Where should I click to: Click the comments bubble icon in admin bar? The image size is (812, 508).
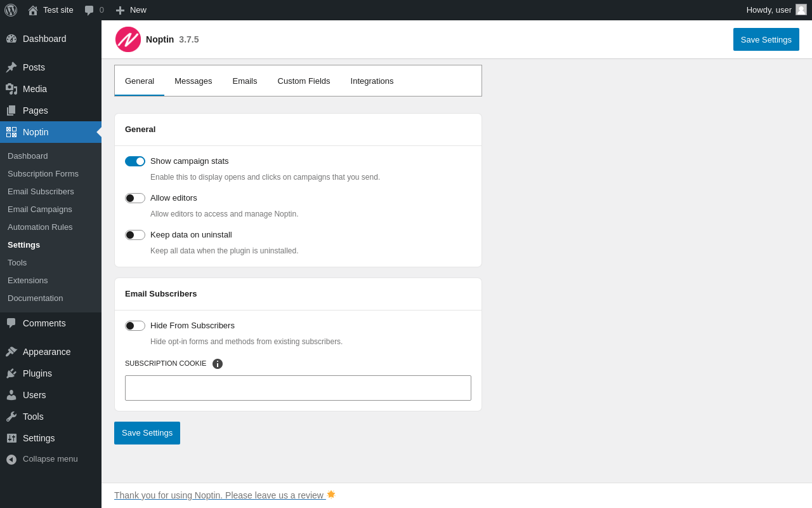tap(89, 10)
